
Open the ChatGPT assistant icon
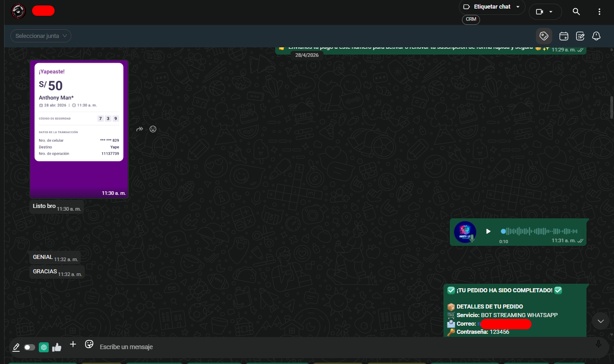[x=44, y=347]
